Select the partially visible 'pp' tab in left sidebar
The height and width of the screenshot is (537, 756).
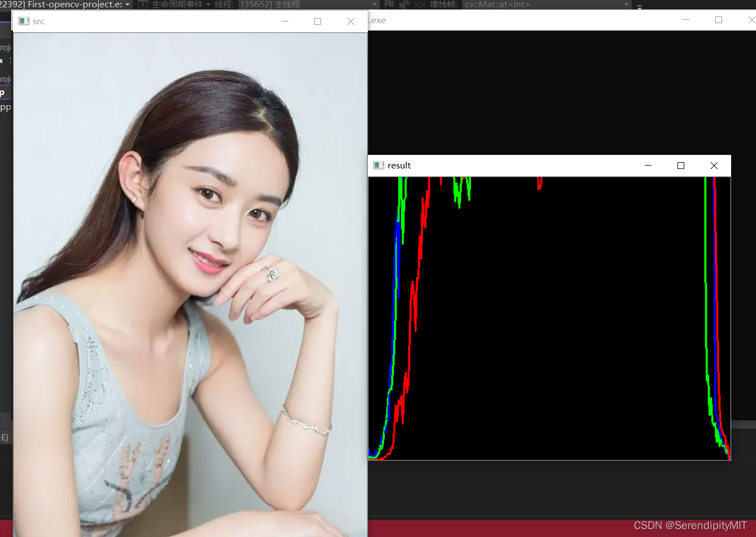click(4, 107)
